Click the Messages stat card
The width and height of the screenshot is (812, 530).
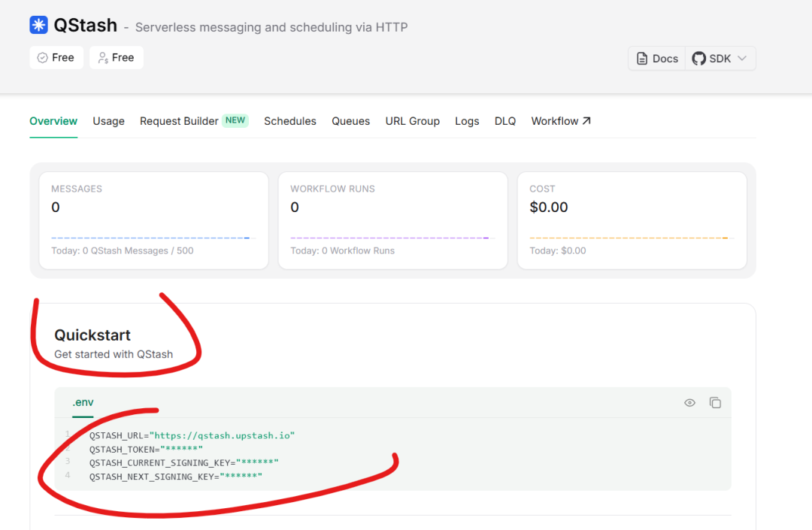click(154, 220)
